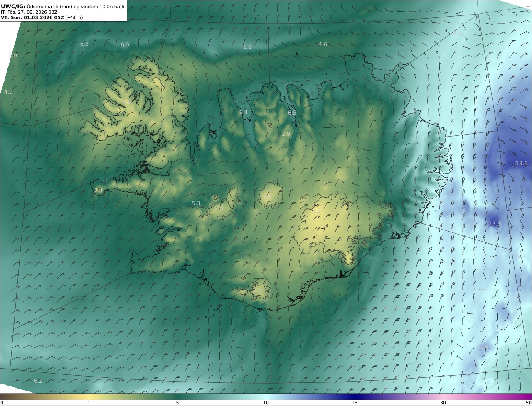The width and height of the screenshot is (532, 406).
Task: Click the "13.9" value label
Action: coord(494,223)
